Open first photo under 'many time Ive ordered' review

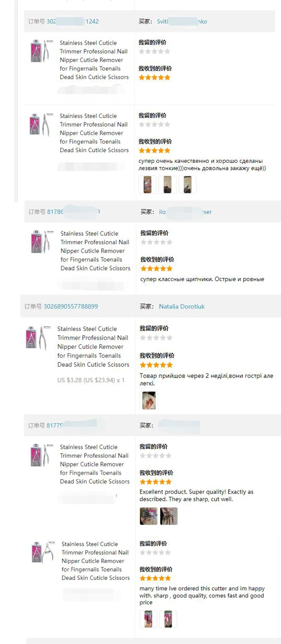(x=148, y=619)
